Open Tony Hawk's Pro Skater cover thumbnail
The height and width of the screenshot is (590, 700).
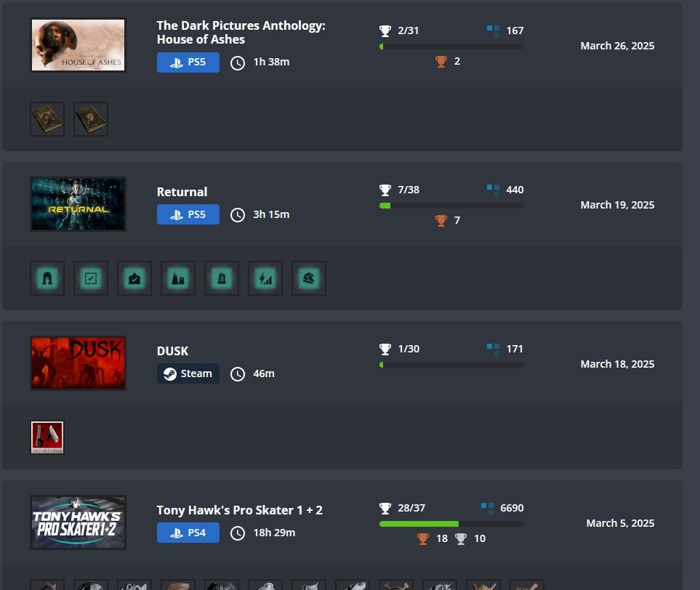(x=78, y=522)
